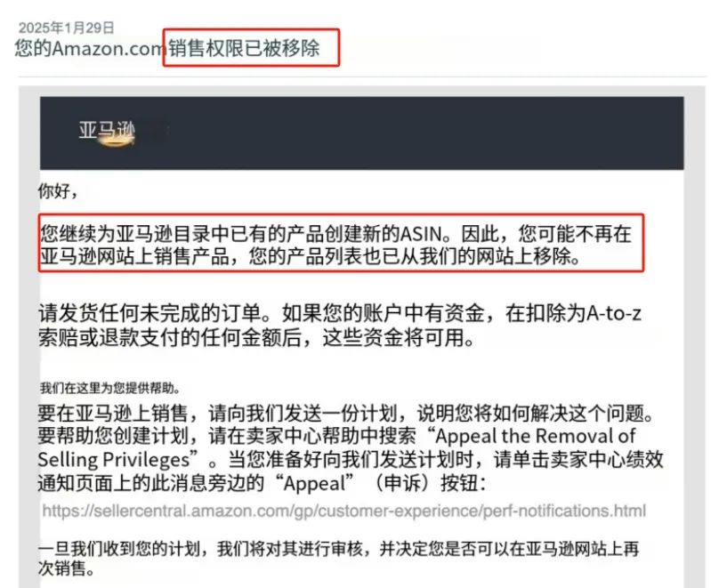Click the text 索赔或退款支付 in second paragraph
The image size is (711, 588).
(109, 337)
